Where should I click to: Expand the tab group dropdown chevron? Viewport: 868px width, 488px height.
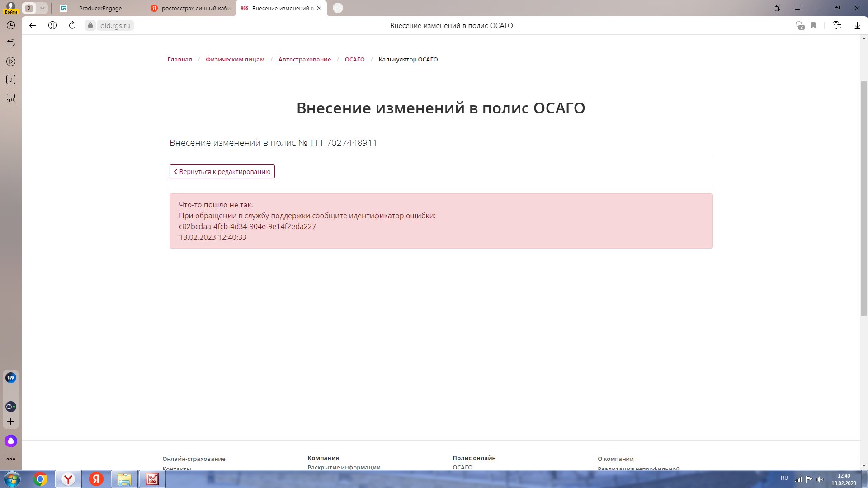tap(42, 8)
